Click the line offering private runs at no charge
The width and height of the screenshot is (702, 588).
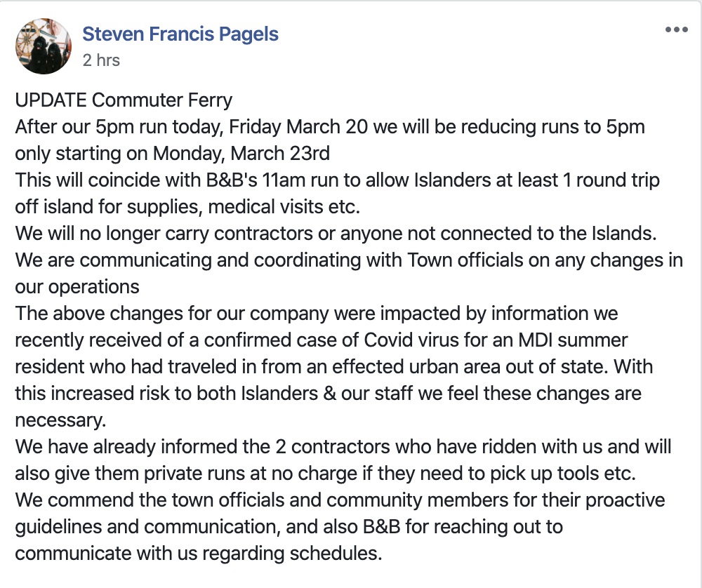click(x=326, y=474)
